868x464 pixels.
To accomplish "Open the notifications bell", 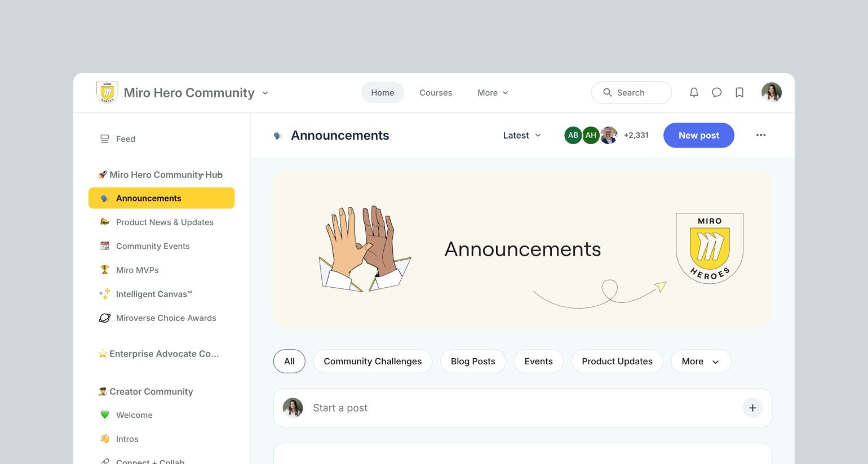I will coord(694,92).
